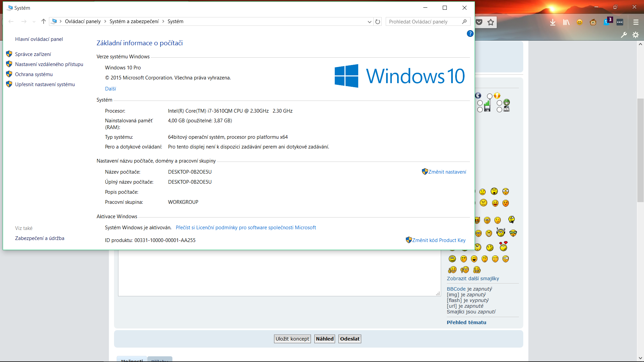
Task: Click the Odeslat button
Action: 350,339
